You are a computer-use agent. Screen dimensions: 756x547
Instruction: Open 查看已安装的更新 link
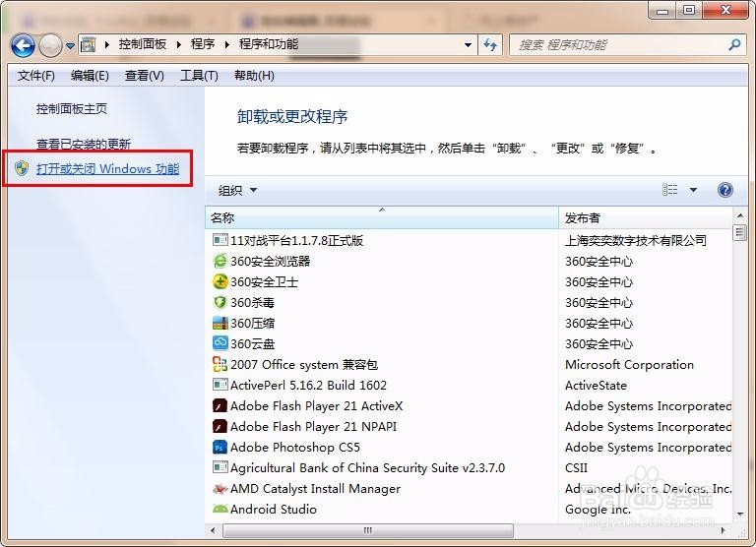[84, 144]
